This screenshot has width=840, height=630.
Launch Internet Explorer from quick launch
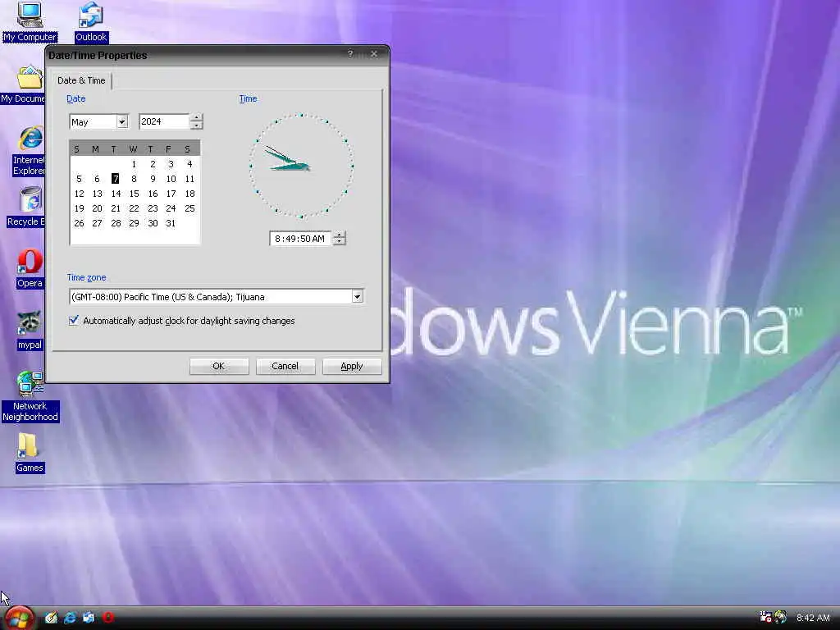[x=70, y=618]
